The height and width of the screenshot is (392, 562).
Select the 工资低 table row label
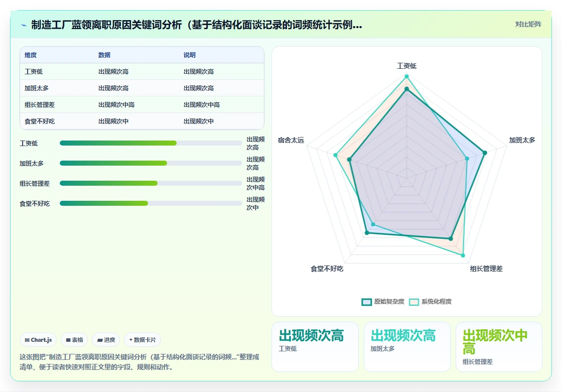point(34,71)
